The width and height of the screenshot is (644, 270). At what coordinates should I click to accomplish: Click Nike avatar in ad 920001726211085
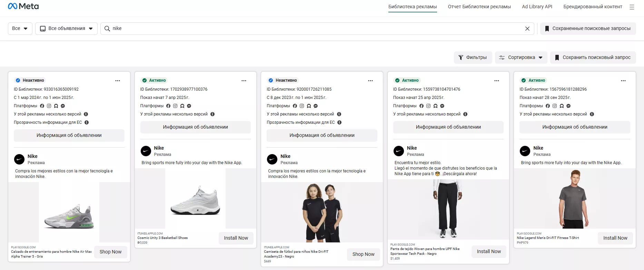272,159
